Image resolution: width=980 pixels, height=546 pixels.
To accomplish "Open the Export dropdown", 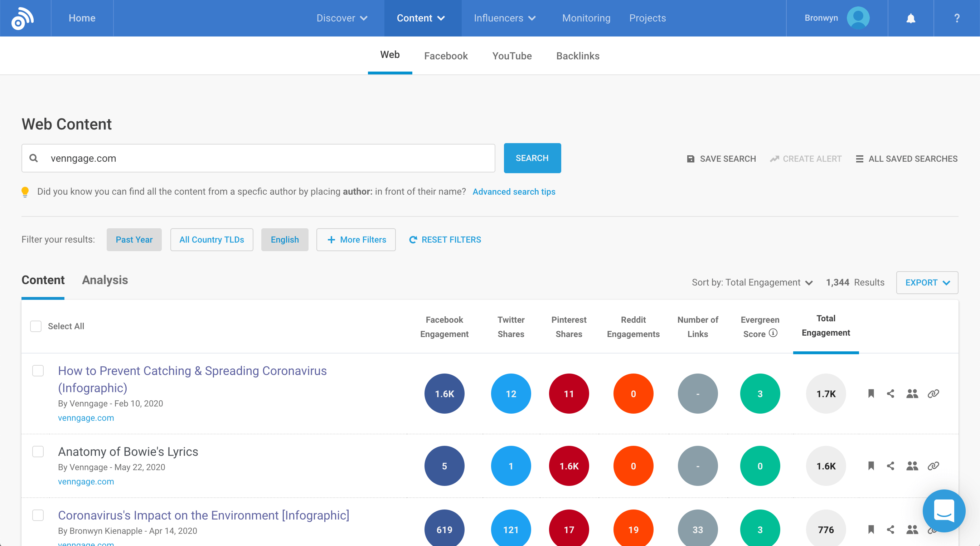I will 927,283.
